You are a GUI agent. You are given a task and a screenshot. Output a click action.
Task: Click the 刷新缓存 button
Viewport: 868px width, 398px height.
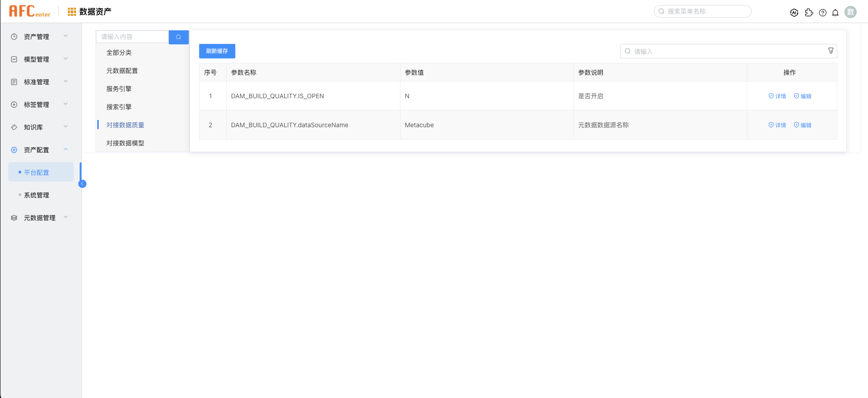click(217, 51)
